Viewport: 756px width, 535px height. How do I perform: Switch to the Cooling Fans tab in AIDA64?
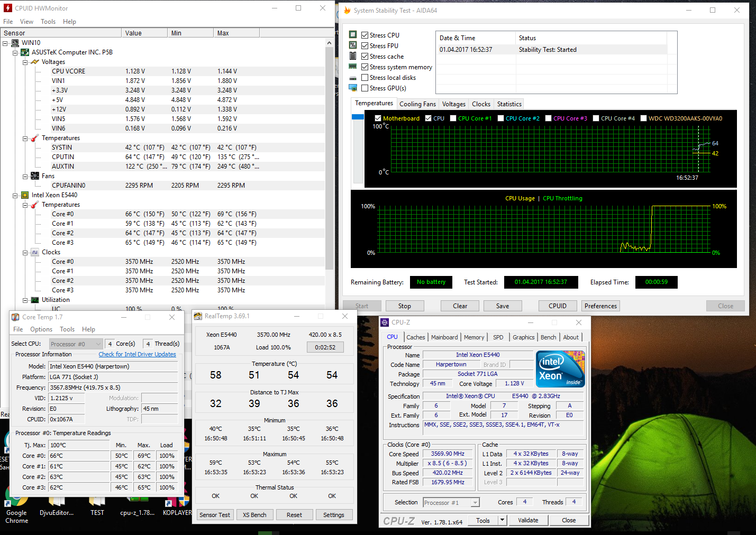pos(418,104)
